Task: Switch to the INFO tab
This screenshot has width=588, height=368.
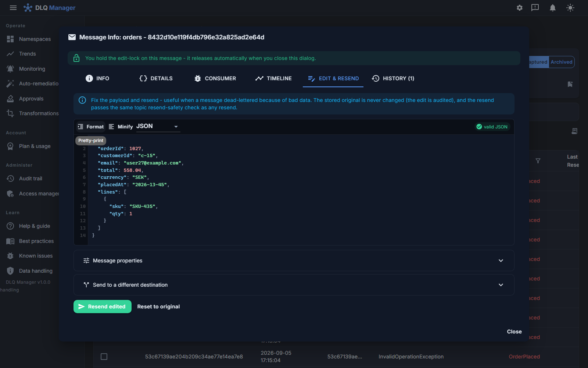Action: 97,78
